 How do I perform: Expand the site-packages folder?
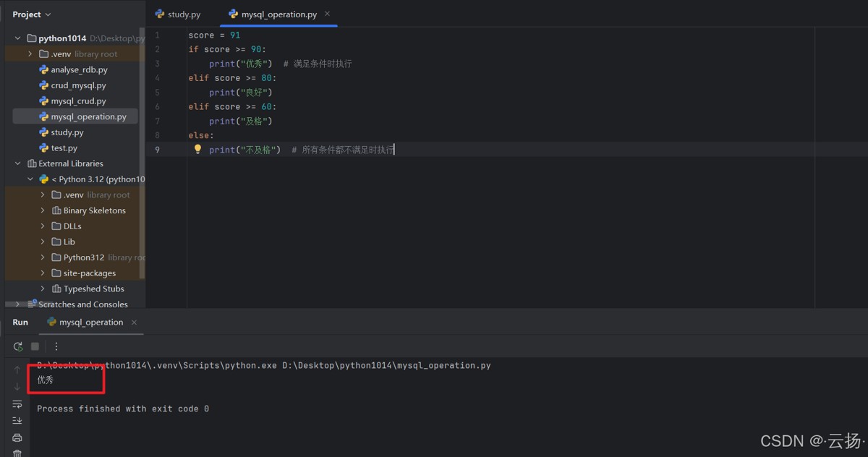click(x=43, y=273)
